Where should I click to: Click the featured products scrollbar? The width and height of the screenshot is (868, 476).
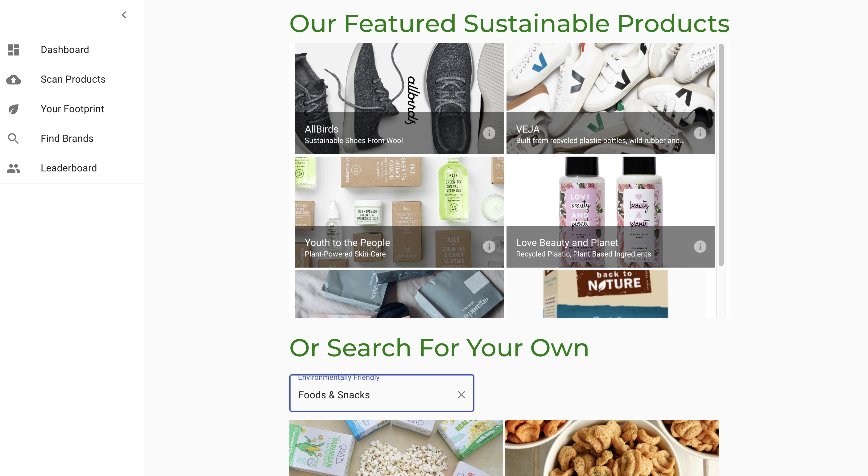[x=721, y=155]
